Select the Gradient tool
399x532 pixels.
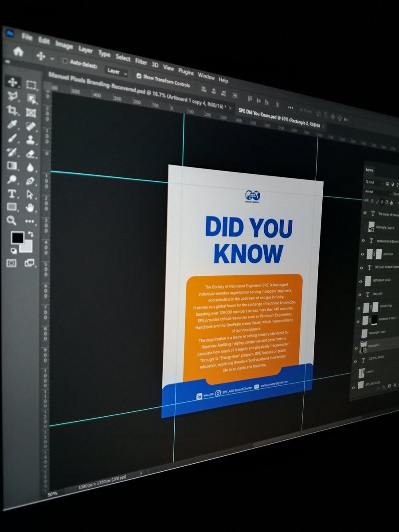[x=12, y=166]
